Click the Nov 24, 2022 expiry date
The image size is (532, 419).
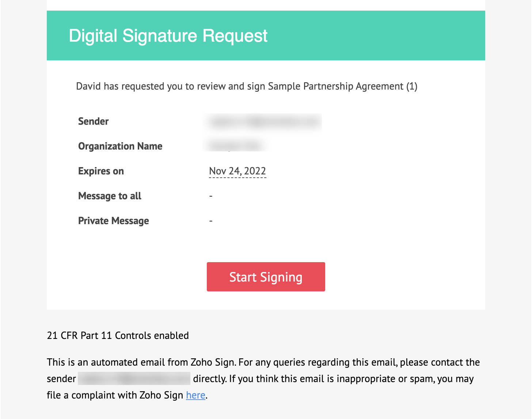pos(237,171)
